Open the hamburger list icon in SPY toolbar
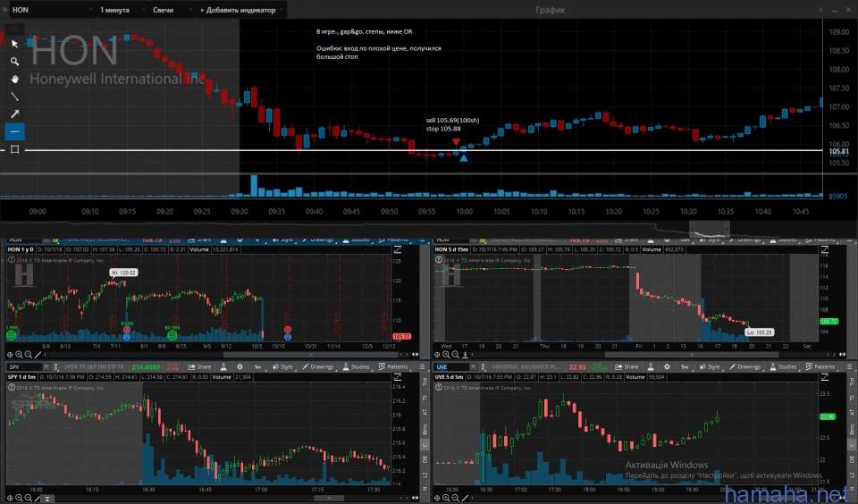The image size is (858, 504). coord(422,366)
